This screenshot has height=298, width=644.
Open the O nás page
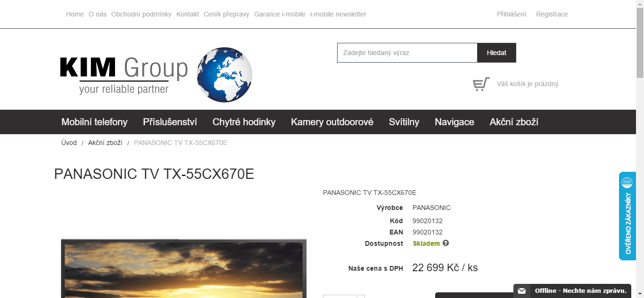[98, 14]
